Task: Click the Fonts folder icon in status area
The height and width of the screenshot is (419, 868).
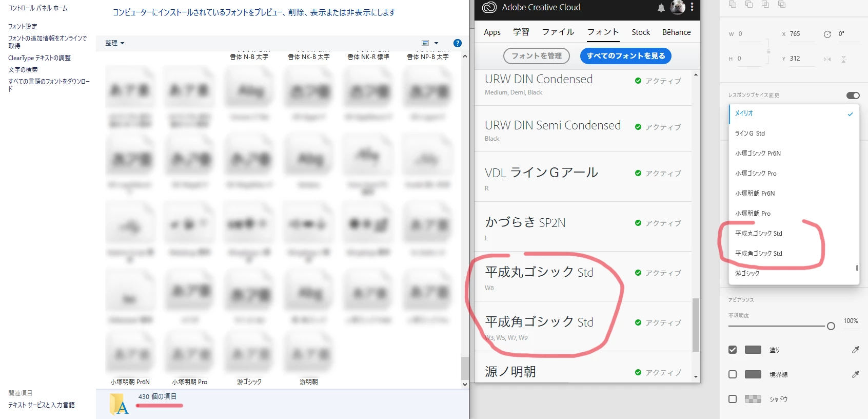Action: (x=119, y=404)
